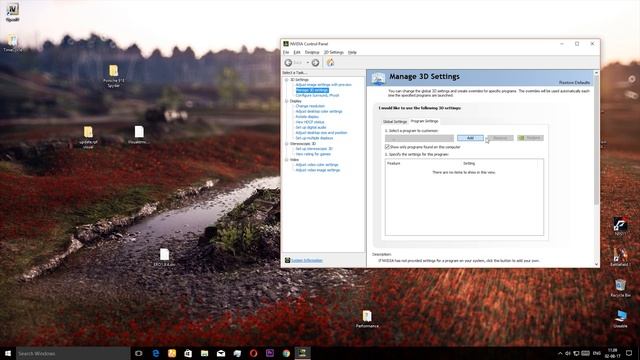This screenshot has height=360, width=640.
Task: Collapse the Video tree node
Action: click(x=287, y=160)
